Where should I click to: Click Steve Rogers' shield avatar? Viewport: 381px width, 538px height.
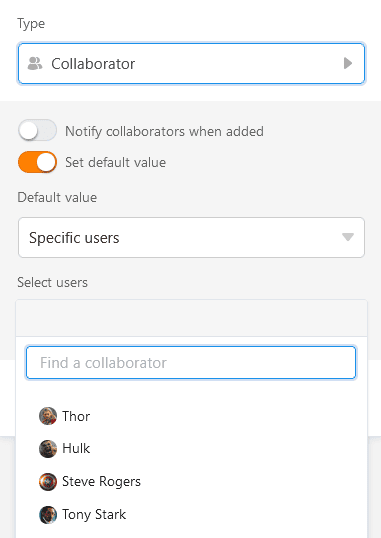click(48, 482)
